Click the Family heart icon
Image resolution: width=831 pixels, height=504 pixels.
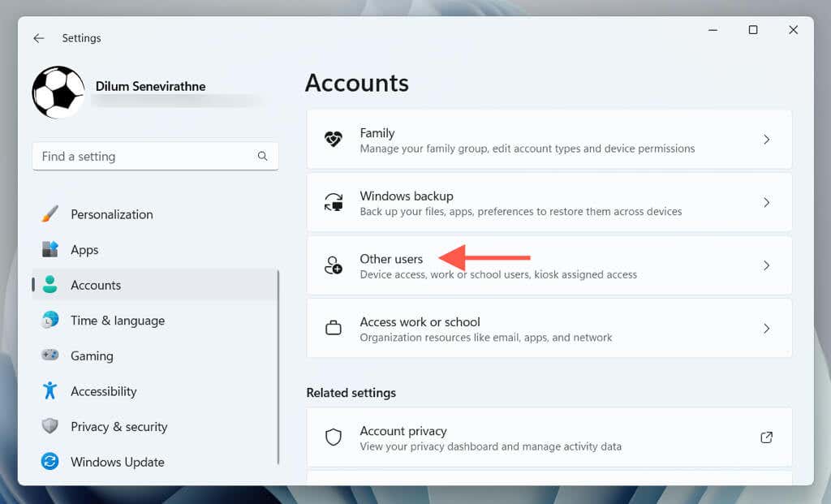334,140
